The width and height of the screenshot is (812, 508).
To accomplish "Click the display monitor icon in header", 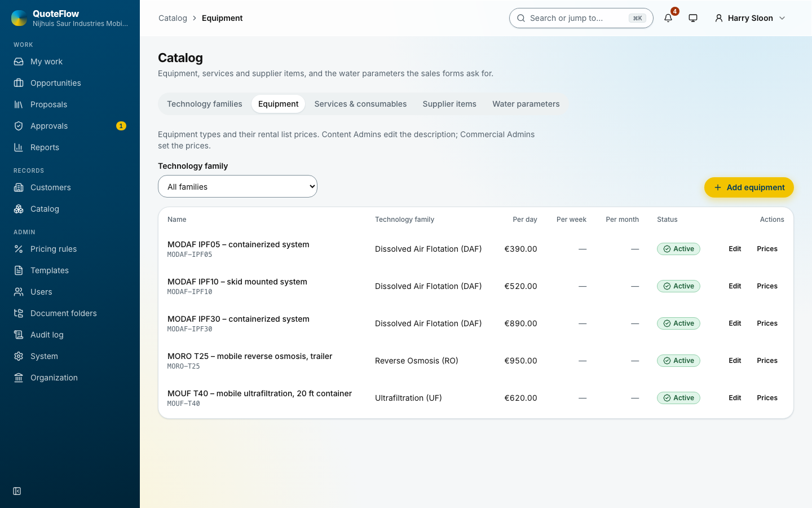I will [693, 18].
